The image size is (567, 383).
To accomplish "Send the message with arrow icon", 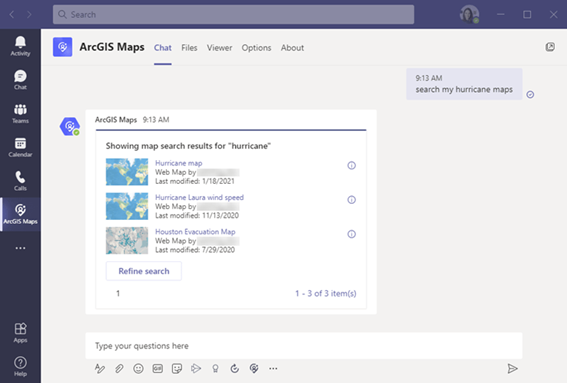I will [x=512, y=369].
